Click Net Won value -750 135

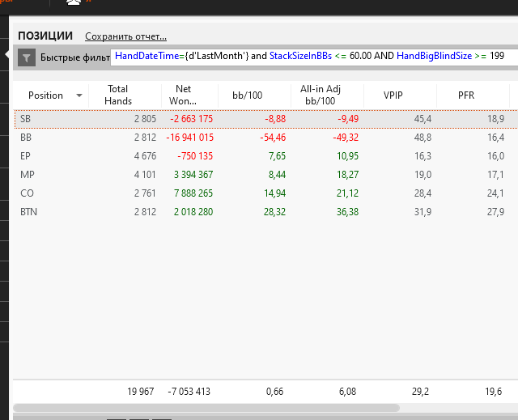coord(195,156)
